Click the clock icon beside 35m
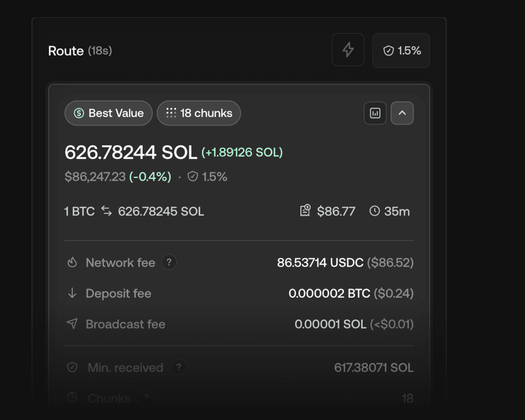 [375, 211]
